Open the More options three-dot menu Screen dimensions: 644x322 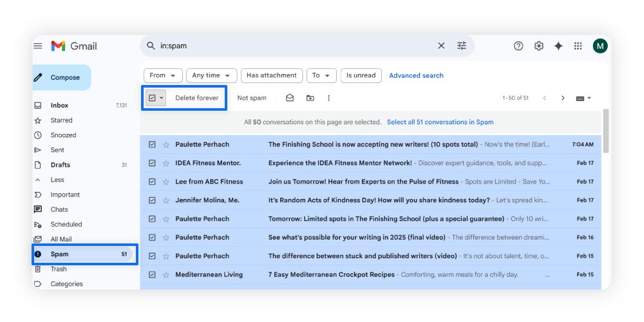click(x=328, y=98)
